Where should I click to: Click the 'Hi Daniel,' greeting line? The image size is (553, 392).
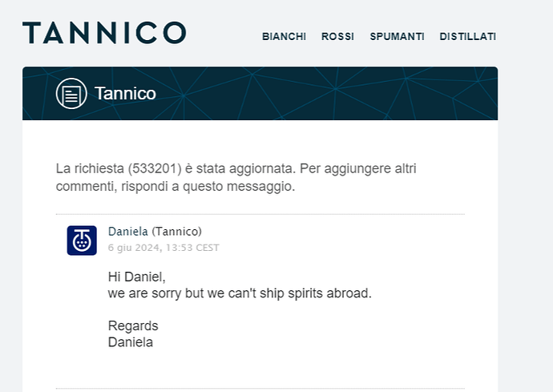[x=137, y=277]
